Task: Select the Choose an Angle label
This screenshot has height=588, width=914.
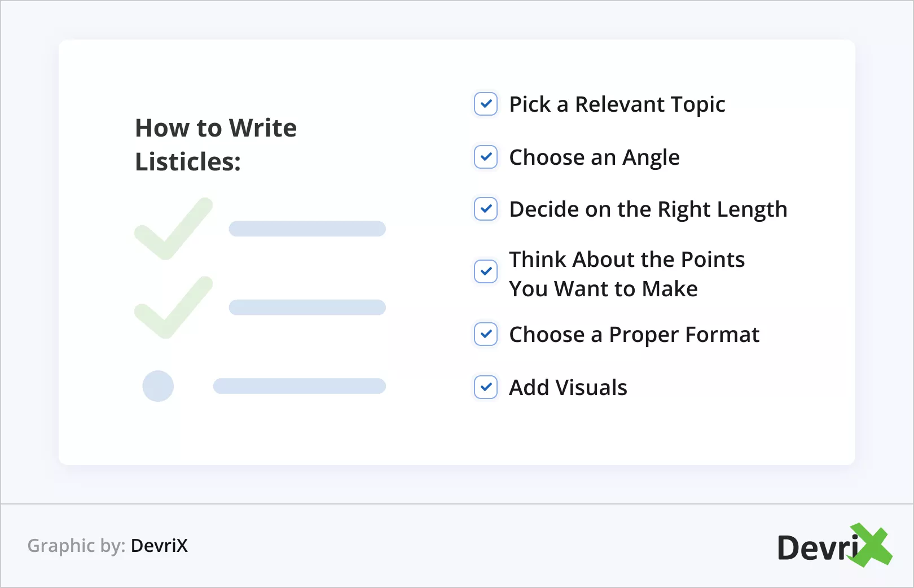Action: pos(594,157)
